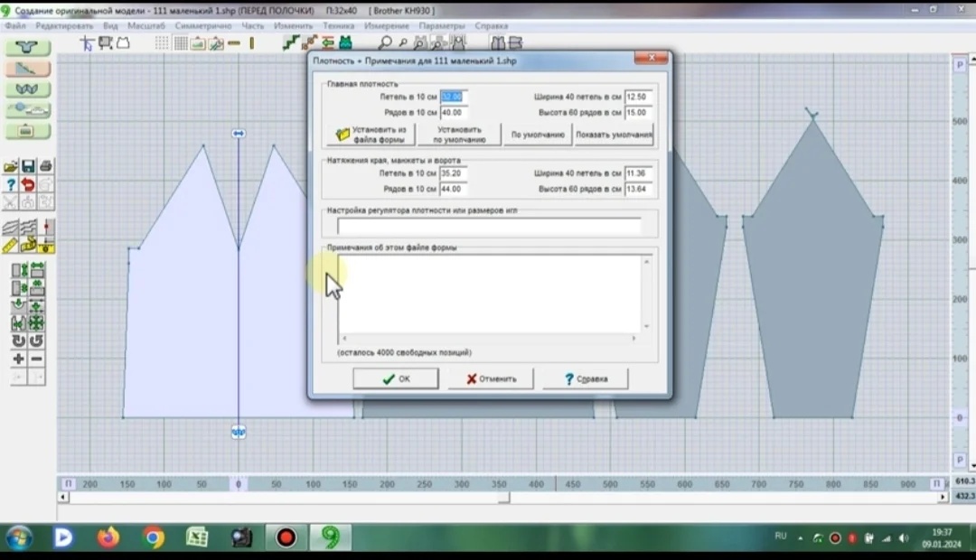Open Excel from the taskbar
Image resolution: width=976 pixels, height=560 pixels.
[197, 537]
